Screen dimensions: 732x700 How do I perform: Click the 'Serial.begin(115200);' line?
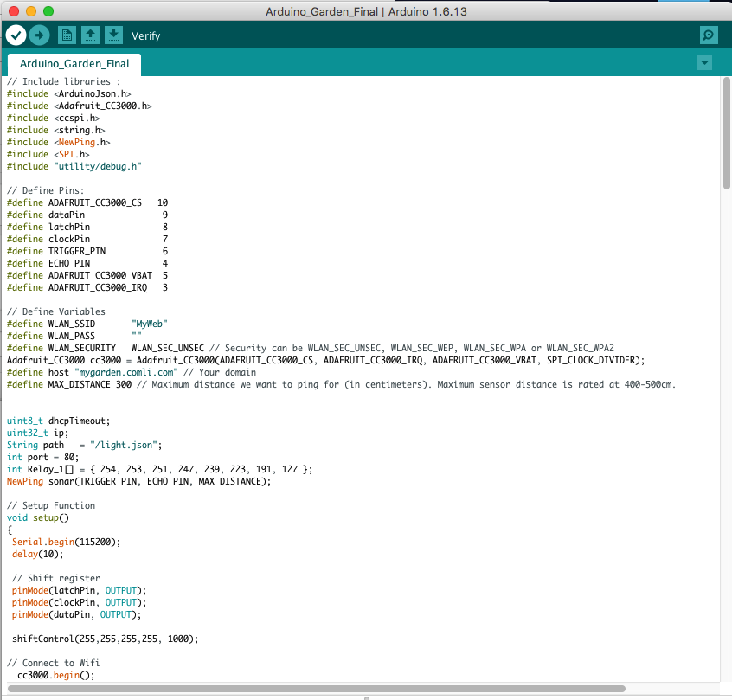pos(67,543)
